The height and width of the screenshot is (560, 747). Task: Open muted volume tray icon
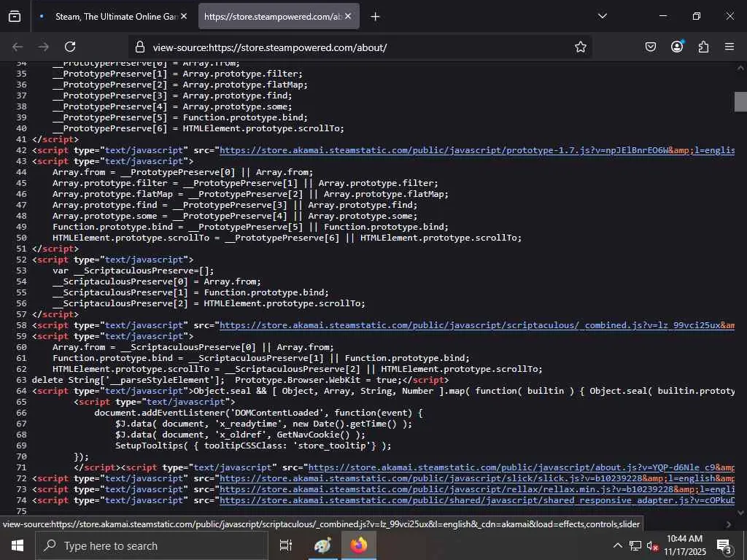[653, 545]
